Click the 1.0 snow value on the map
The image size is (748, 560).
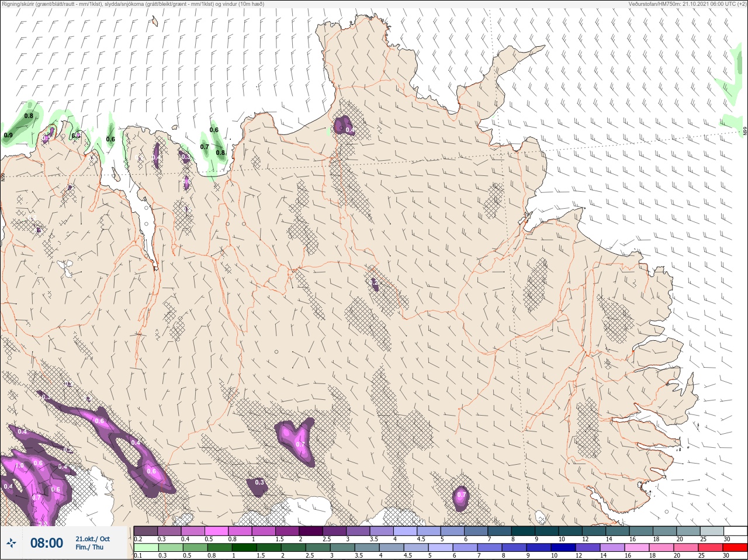19,466
